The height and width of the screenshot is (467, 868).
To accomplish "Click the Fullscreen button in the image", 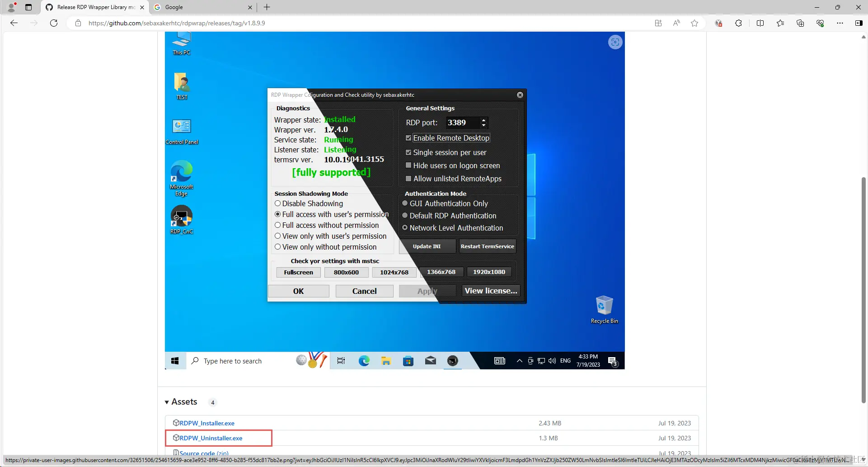I will tap(298, 272).
